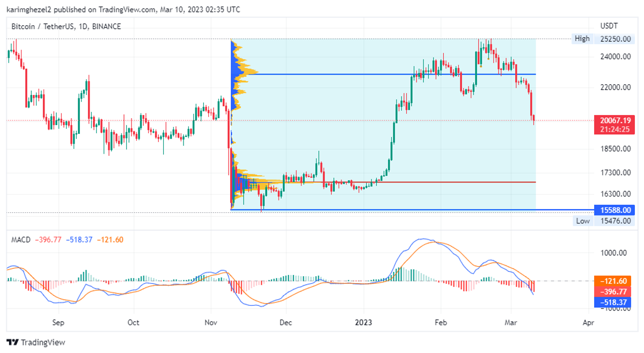Click the 25250.00 high price value
The height and width of the screenshot is (353, 644).
click(614, 39)
